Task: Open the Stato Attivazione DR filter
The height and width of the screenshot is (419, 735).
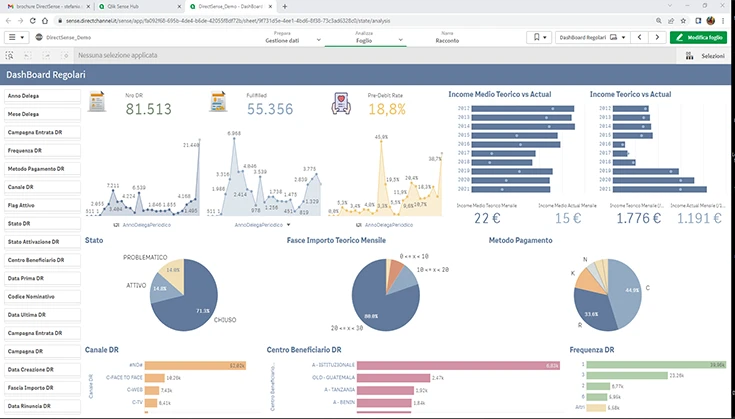Action: pos(42,242)
